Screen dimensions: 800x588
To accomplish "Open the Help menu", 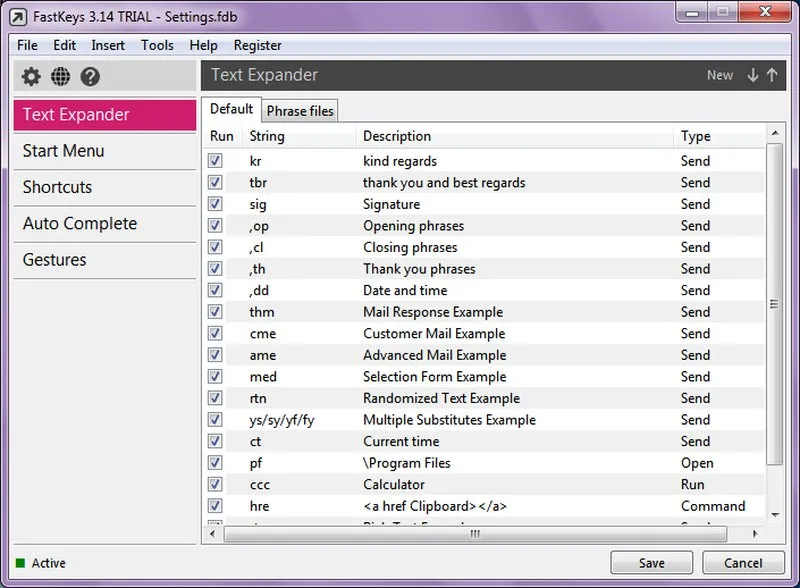I will [x=203, y=45].
